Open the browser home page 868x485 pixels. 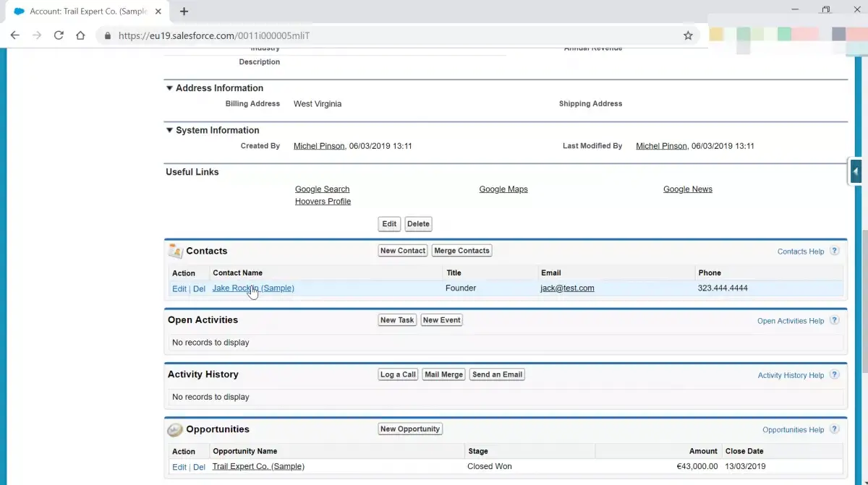(80, 35)
